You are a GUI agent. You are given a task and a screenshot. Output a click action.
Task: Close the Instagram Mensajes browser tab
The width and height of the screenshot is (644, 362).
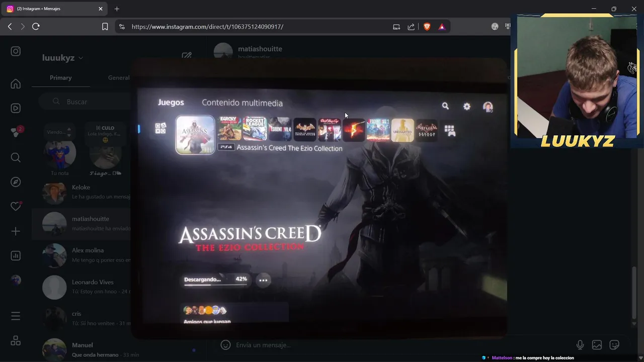100,9
